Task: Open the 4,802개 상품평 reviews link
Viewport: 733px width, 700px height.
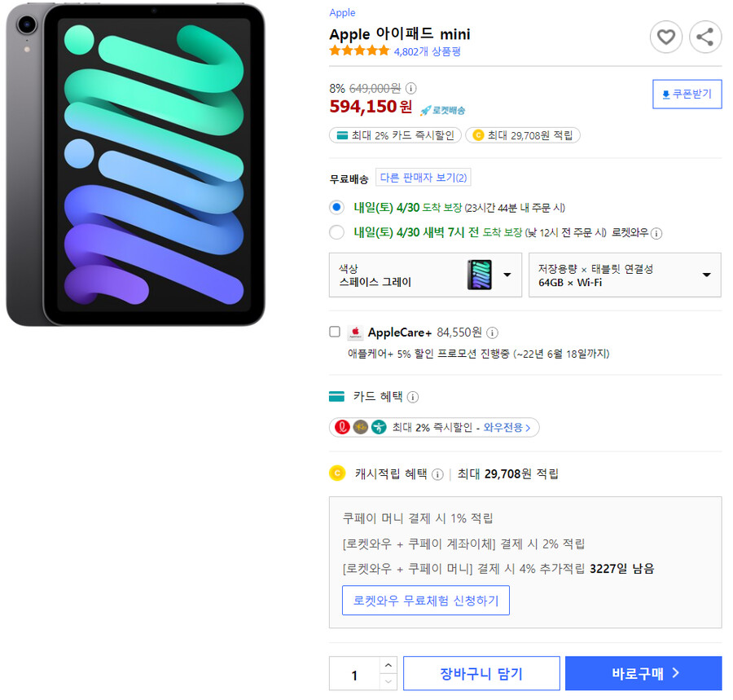Action: (x=426, y=51)
